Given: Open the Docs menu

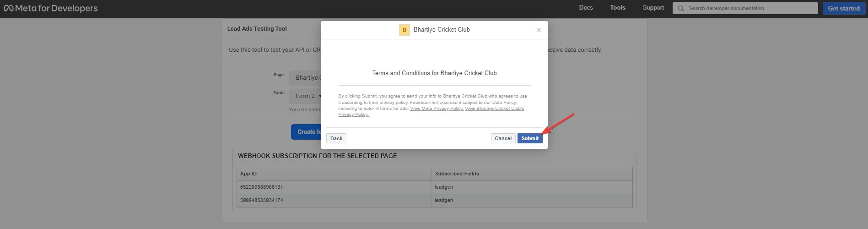Looking at the screenshot, I should point(586,8).
